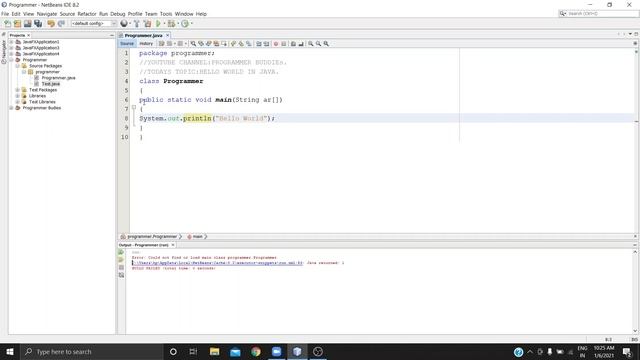Image resolution: width=640 pixels, height=360 pixels.
Task: Open the Run Project dropdown arrow
Action: coord(164,24)
